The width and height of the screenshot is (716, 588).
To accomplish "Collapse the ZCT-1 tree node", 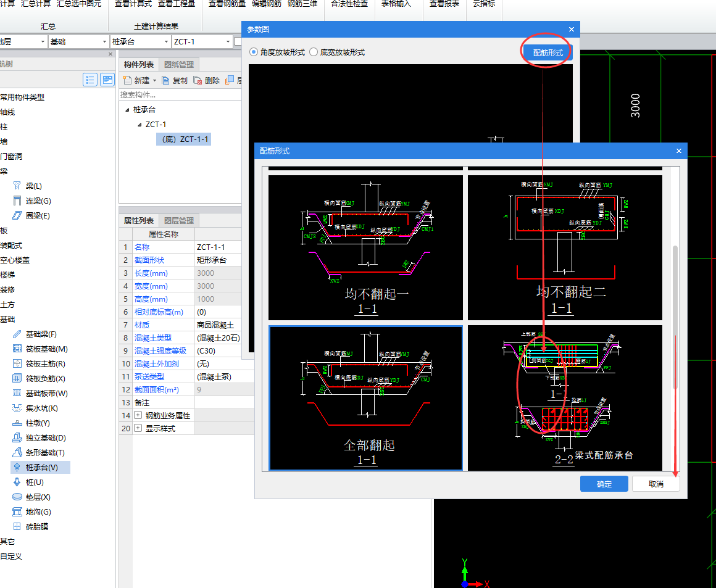I will (x=139, y=124).
